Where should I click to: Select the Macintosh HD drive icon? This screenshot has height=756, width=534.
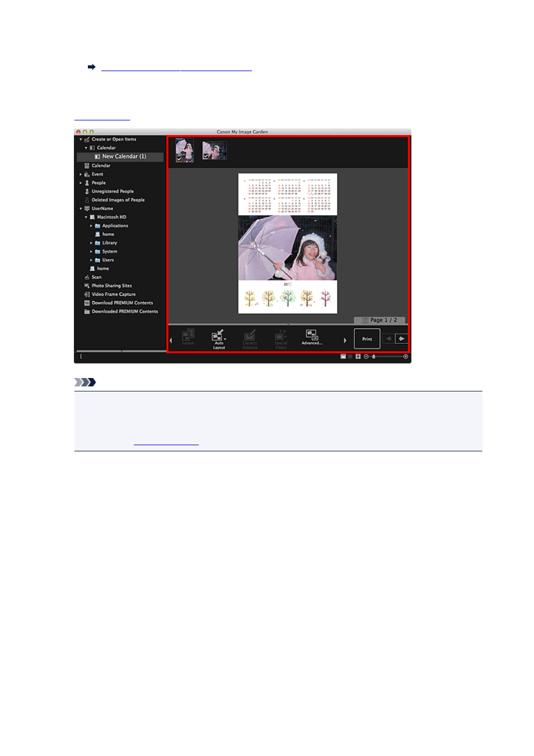[92, 217]
